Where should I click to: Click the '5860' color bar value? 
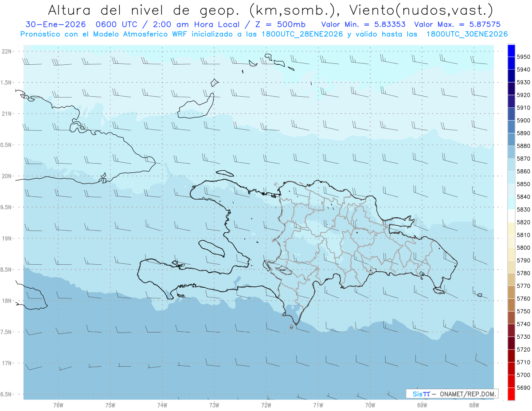523,171
